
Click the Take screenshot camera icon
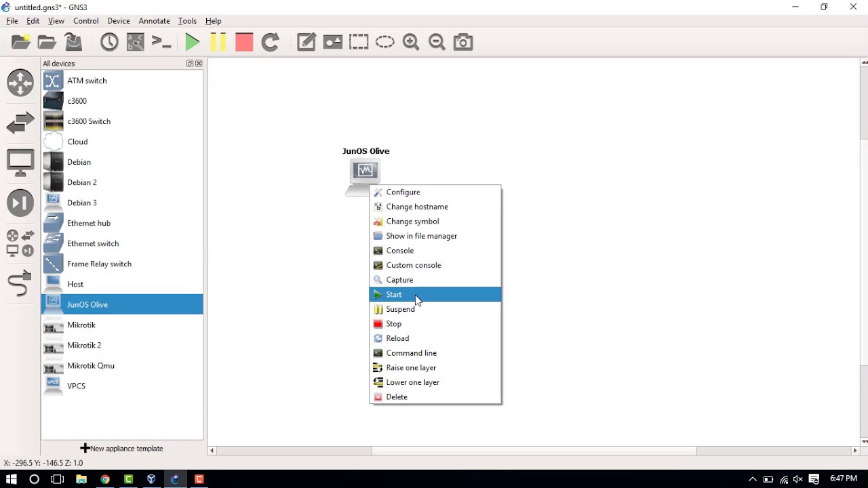[x=463, y=42]
